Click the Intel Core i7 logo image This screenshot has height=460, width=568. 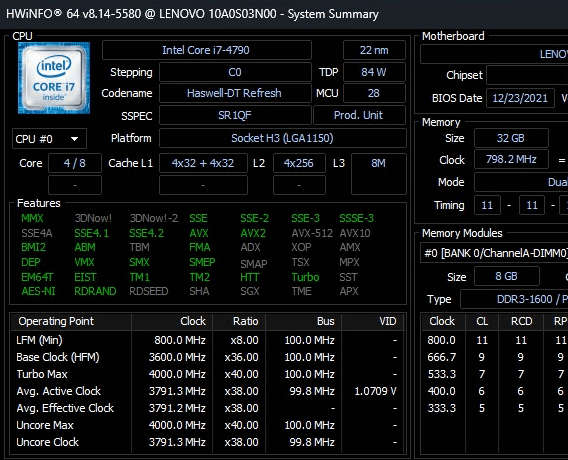(x=54, y=78)
